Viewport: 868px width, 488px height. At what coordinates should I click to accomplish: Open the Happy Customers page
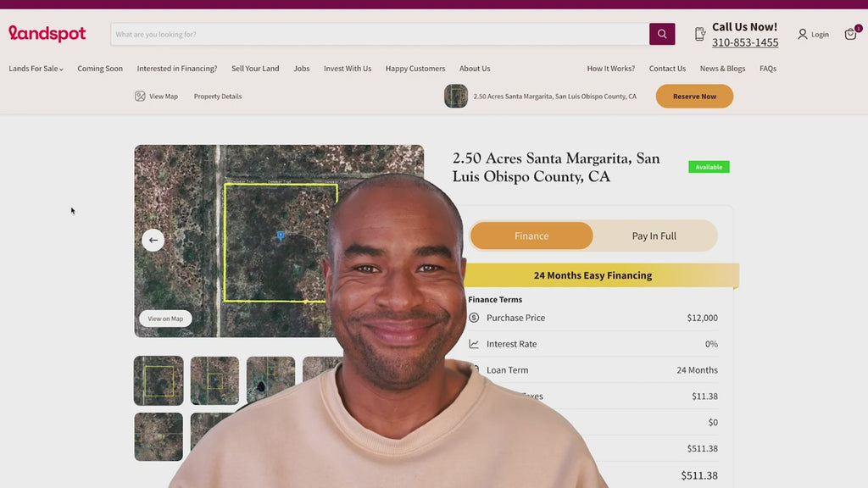pyautogui.click(x=415, y=69)
